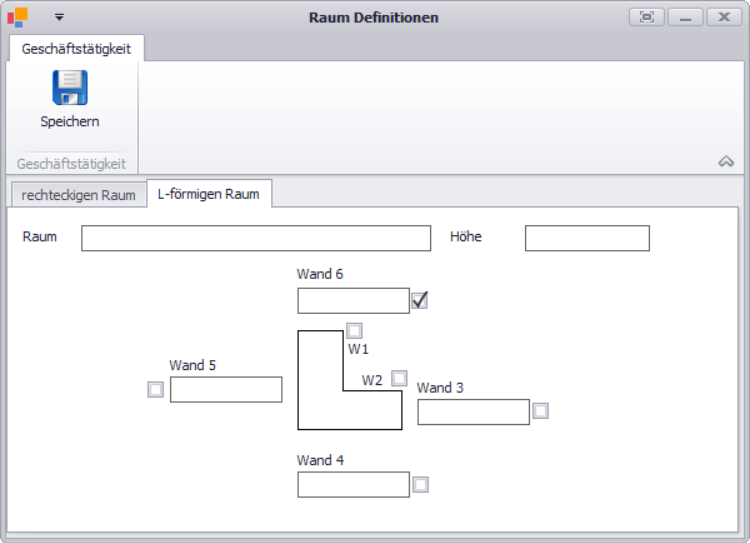
Task: Select the L-förmigen Raum tab
Action: [x=209, y=194]
